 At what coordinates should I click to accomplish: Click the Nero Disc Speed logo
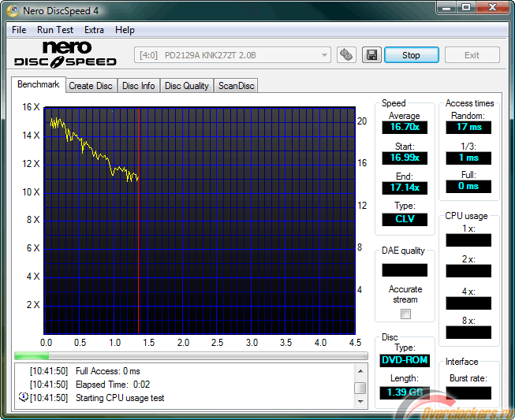coord(66,54)
